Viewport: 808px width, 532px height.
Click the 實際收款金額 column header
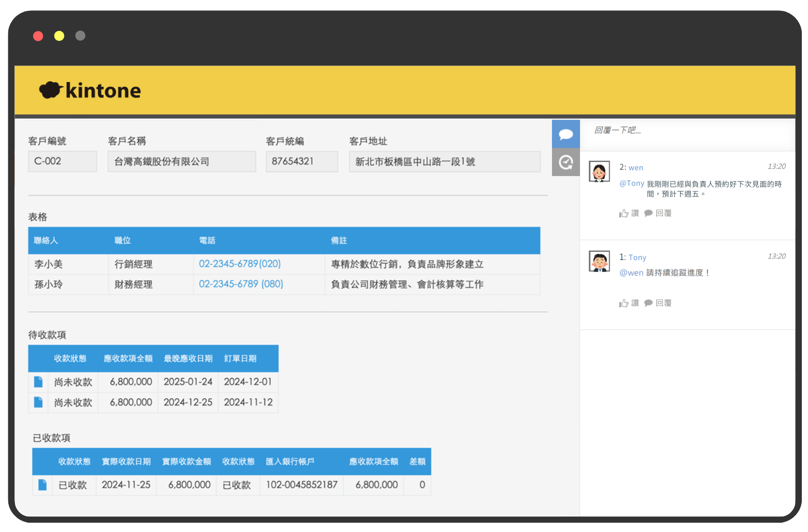pyautogui.click(x=186, y=462)
